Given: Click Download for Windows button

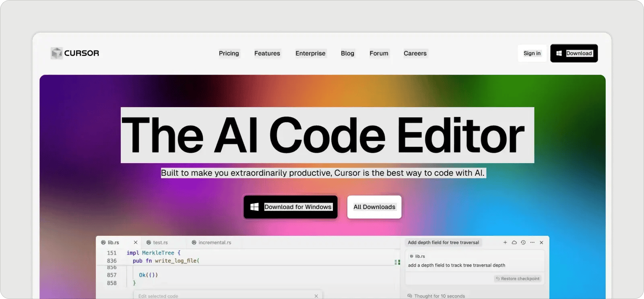Looking at the screenshot, I should (x=291, y=207).
